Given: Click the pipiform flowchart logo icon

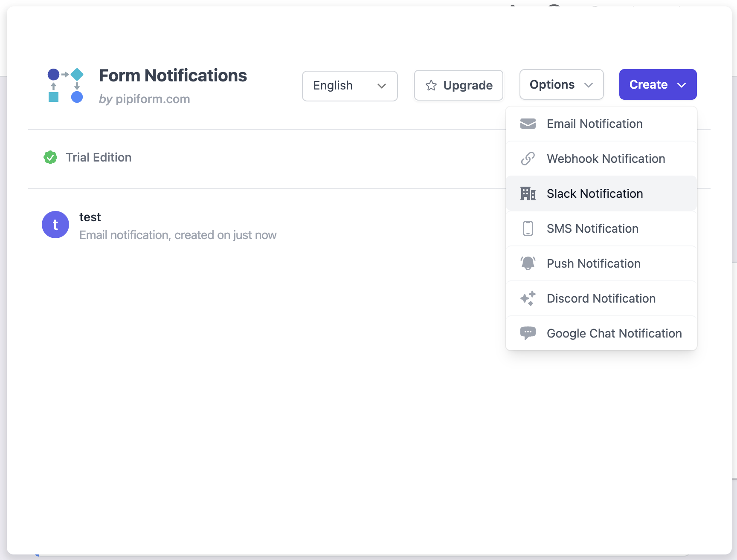Looking at the screenshot, I should click(x=65, y=85).
